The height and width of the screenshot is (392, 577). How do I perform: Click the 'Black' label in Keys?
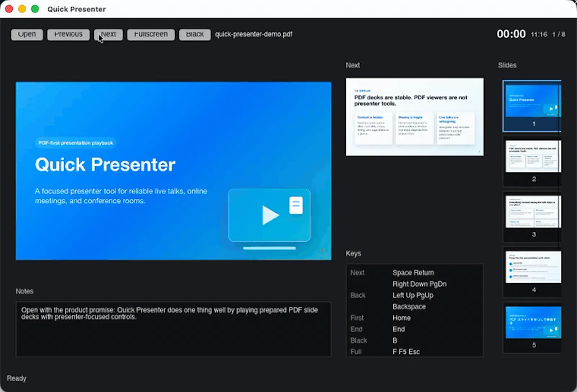point(358,340)
